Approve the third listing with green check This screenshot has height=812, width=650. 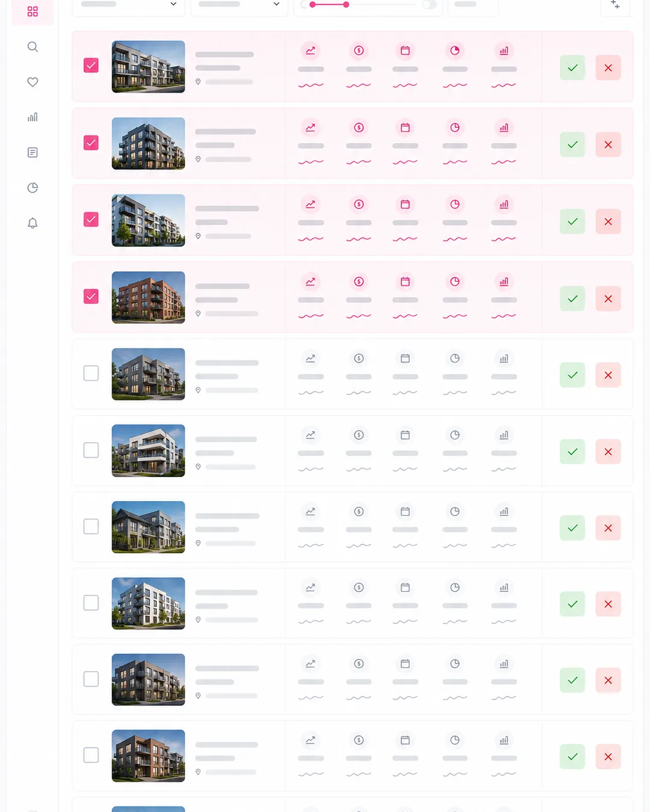pyautogui.click(x=572, y=221)
